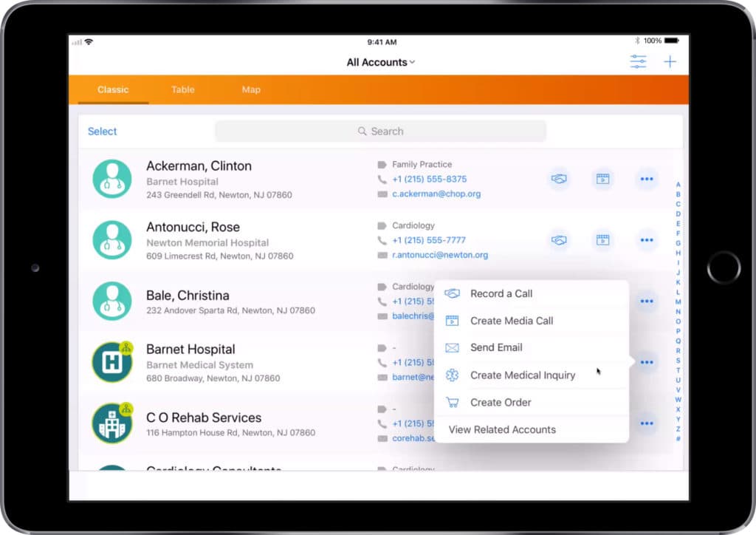The width and height of the screenshot is (756, 535).
Task: Tap the Wi-Fi icon in status bar
Action: [x=89, y=42]
